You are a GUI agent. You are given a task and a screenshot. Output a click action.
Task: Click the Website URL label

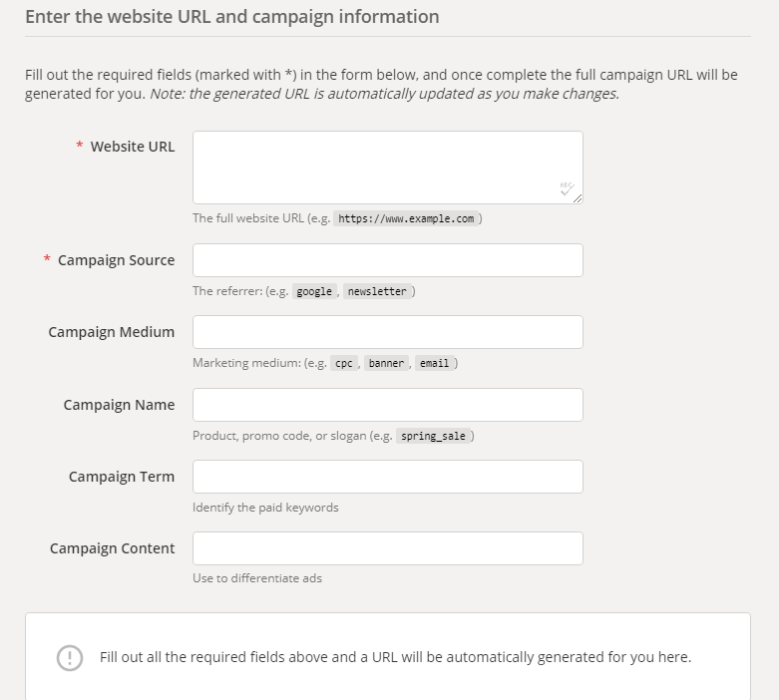(x=133, y=147)
